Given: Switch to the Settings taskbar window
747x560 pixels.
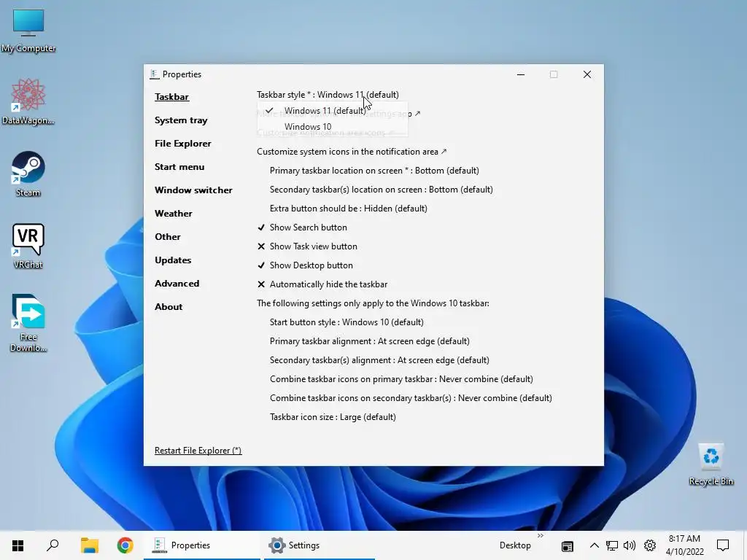Looking at the screenshot, I should 318,545.
